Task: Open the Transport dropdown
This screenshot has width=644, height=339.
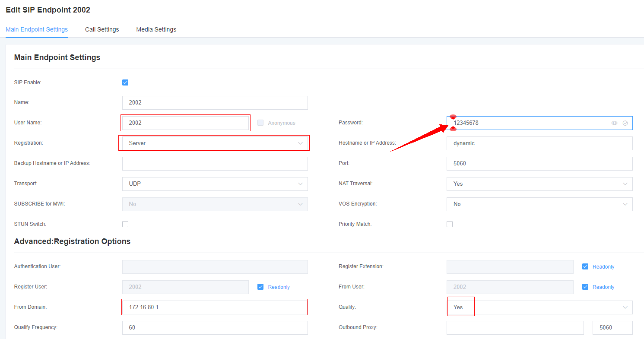Action: (x=215, y=184)
